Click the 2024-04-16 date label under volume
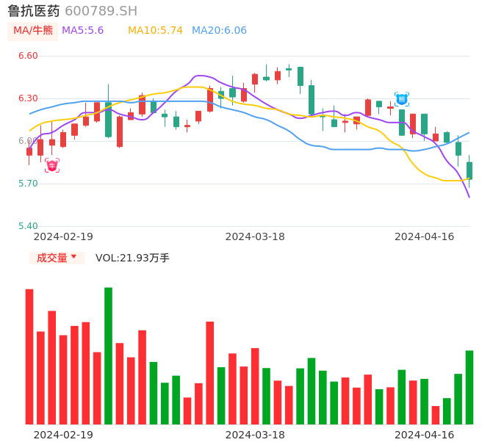The image size is (504, 445). point(424,435)
